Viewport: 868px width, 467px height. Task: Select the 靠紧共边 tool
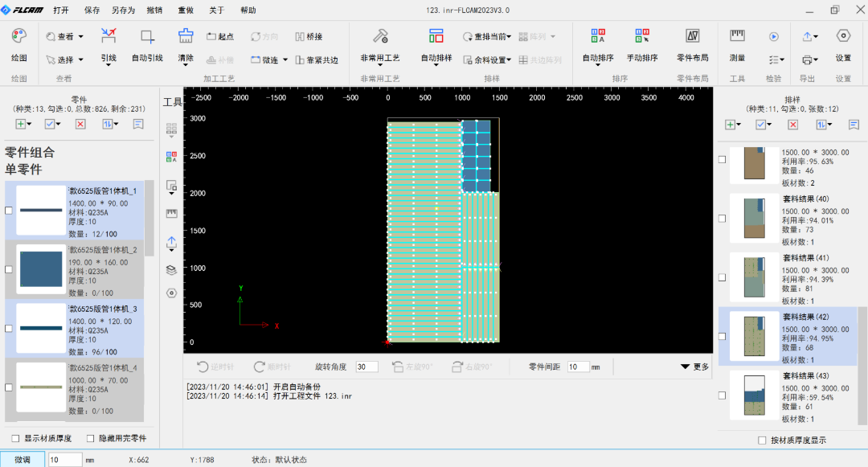[x=317, y=59]
